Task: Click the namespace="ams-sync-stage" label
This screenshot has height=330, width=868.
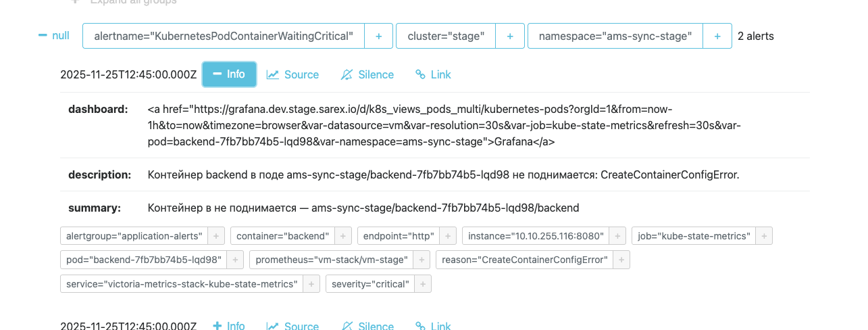Action: [615, 36]
